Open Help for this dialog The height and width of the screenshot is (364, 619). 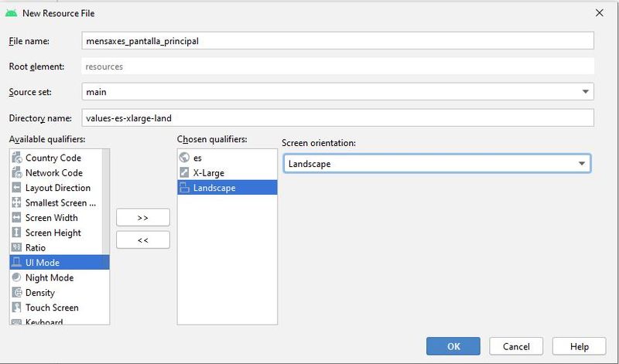(x=579, y=346)
